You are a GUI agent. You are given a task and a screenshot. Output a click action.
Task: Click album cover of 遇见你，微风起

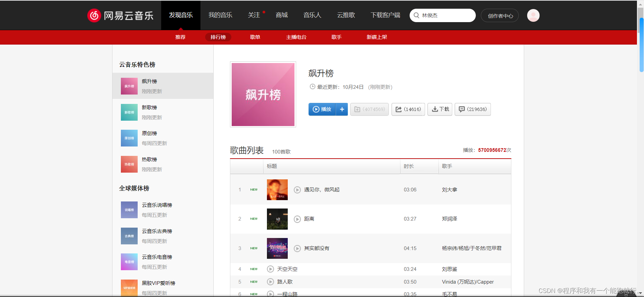pos(277,190)
